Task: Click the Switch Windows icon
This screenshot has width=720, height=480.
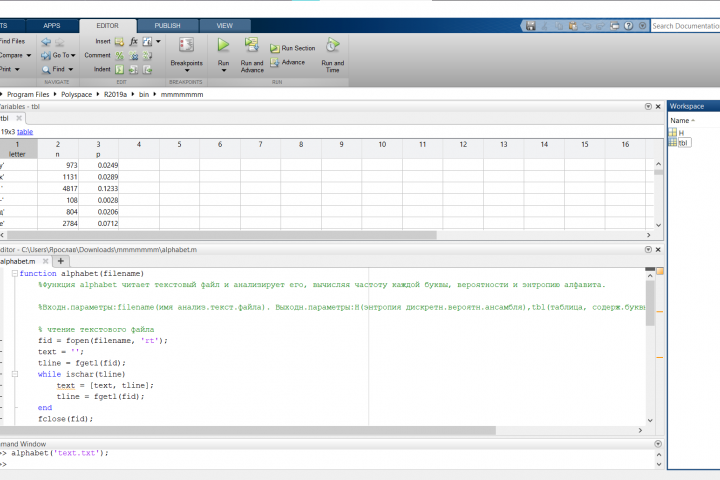Action: pyautogui.click(x=614, y=26)
